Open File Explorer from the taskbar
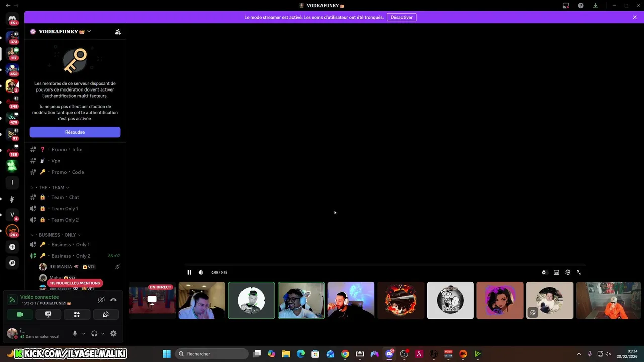This screenshot has height=362, width=644. point(286,354)
